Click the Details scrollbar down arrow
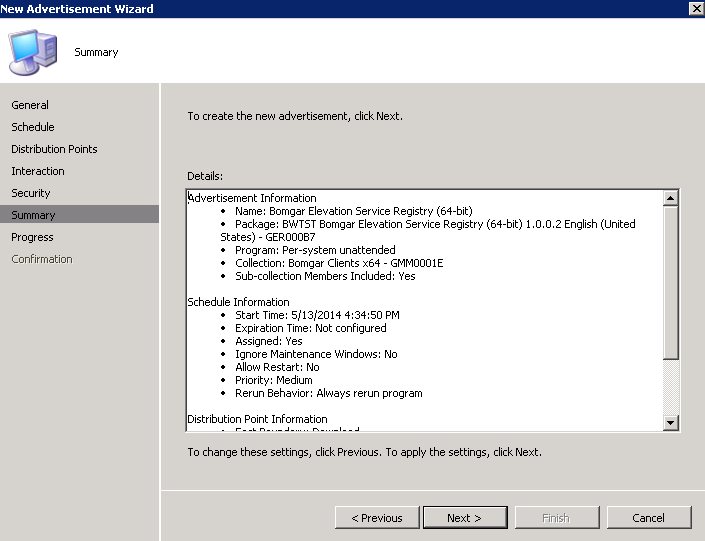Screen dimensions: 705x541 coord(670,422)
